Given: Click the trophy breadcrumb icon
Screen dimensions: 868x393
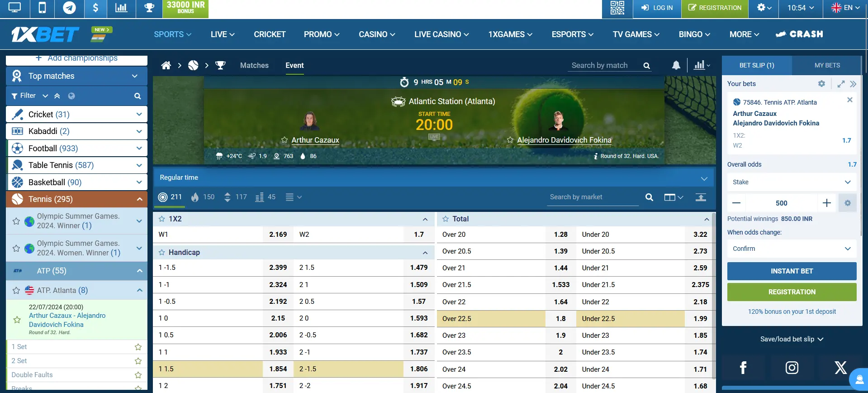Looking at the screenshot, I should pos(220,65).
